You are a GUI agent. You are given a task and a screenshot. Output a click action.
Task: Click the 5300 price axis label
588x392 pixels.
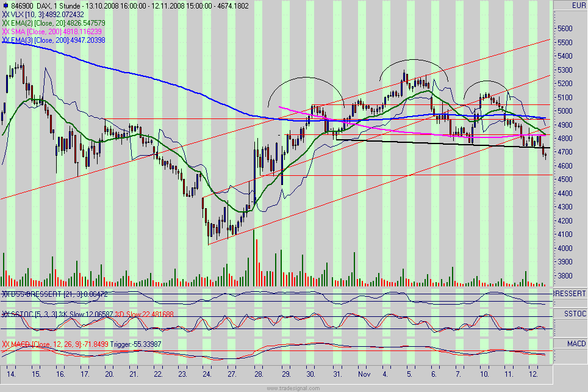click(x=565, y=70)
